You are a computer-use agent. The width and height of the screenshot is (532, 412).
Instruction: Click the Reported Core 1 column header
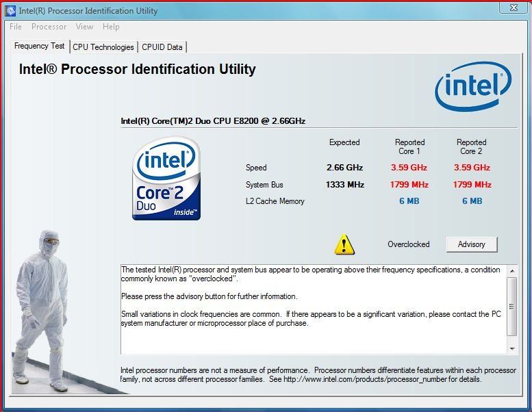[409, 146]
